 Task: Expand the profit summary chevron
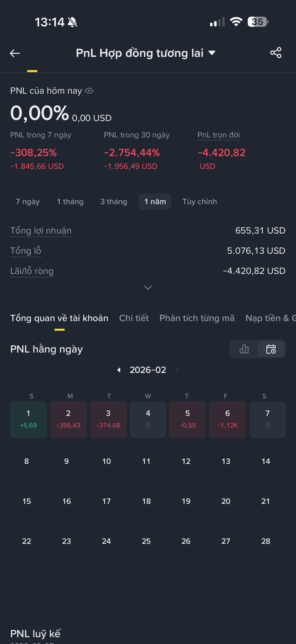coord(148,288)
